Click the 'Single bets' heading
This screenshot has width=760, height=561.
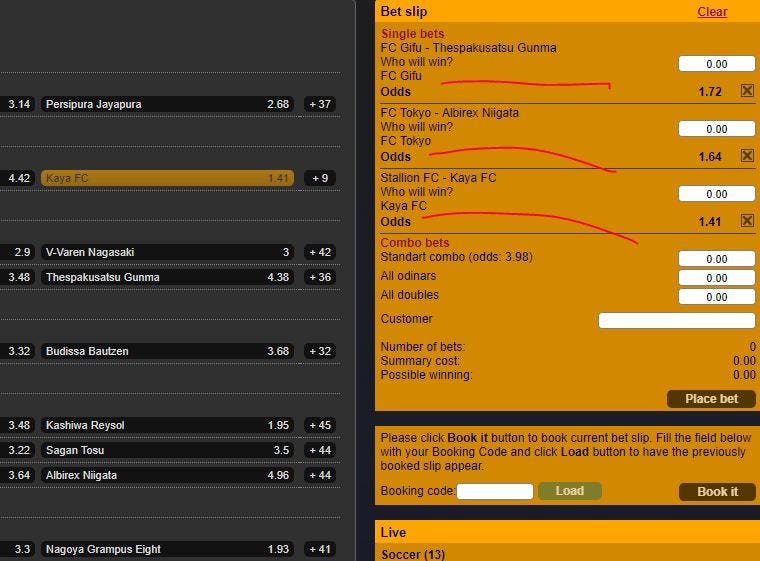(412, 33)
